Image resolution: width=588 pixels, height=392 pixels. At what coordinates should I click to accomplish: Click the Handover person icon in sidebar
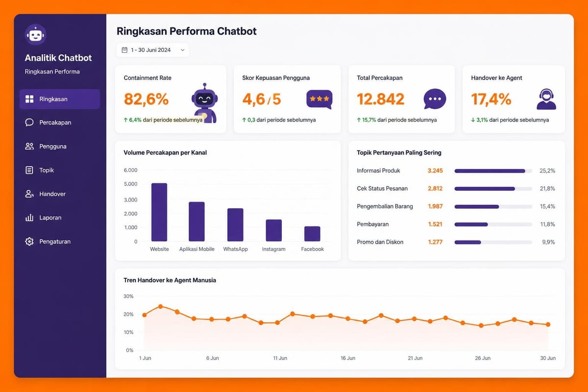tap(29, 194)
